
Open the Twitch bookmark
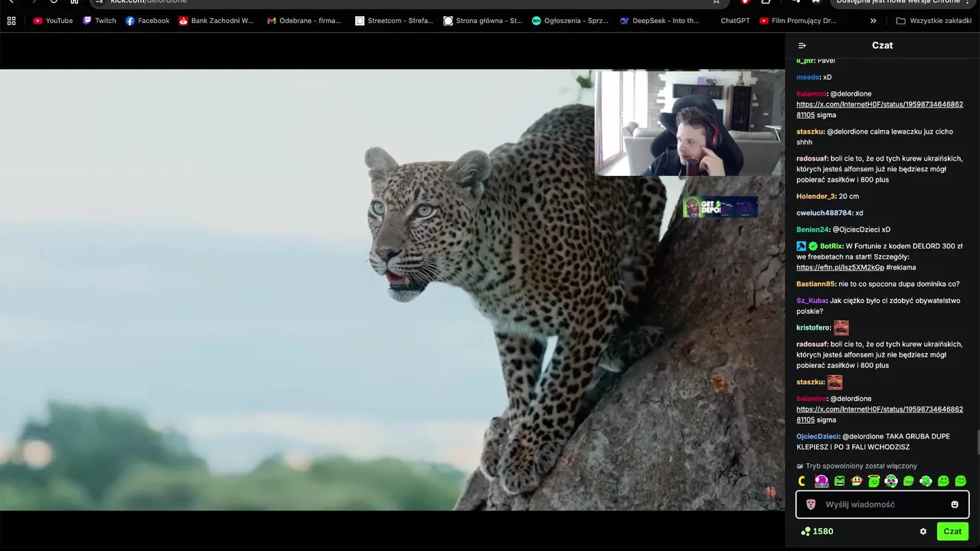pyautogui.click(x=100, y=21)
